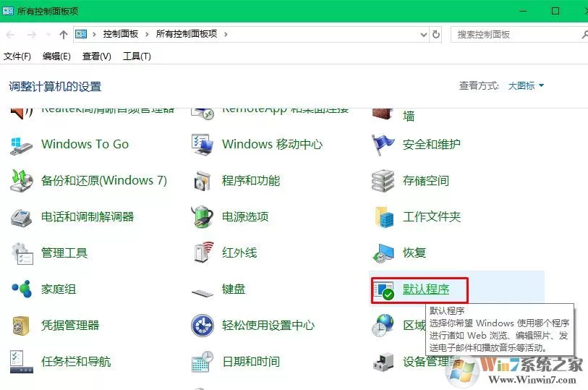Open the 家庭组 icon
This screenshot has width=588, height=390.
pos(22,289)
